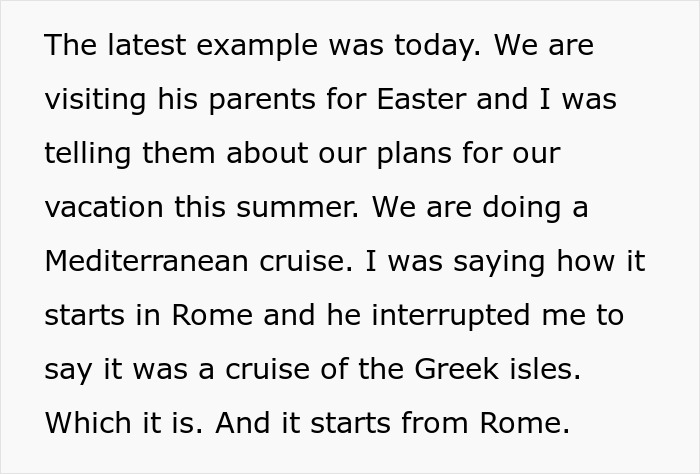Click the word "And" in the last line
The height and width of the screenshot is (474, 700).
coord(240,423)
